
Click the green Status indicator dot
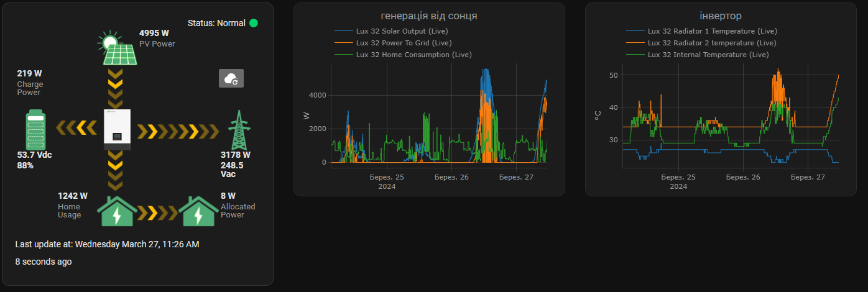(254, 23)
